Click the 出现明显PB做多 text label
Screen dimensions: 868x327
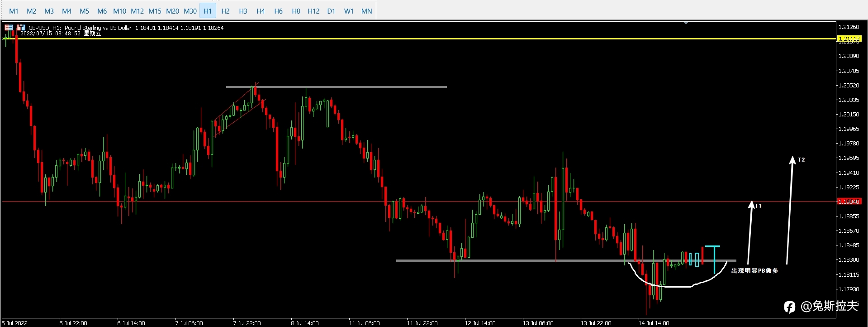(x=754, y=270)
